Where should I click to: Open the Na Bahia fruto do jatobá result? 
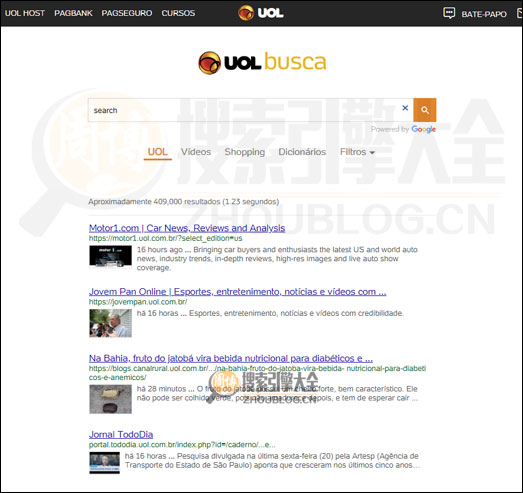pyautogui.click(x=231, y=359)
